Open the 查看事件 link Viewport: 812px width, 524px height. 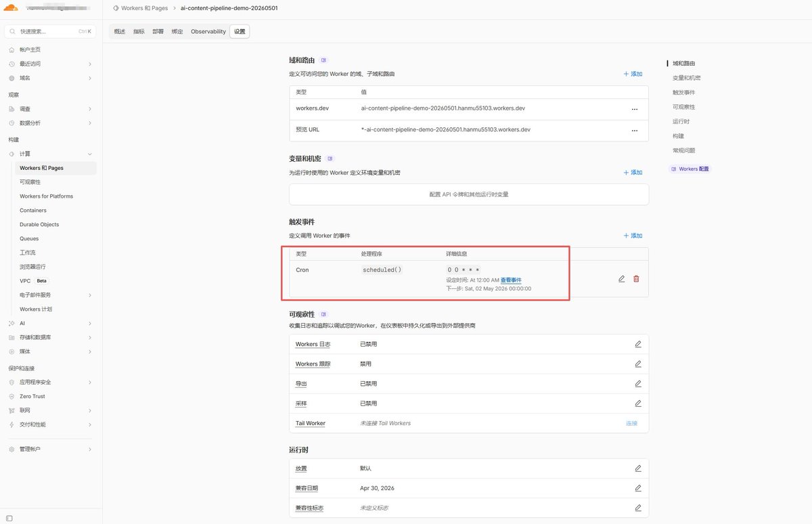[511, 280]
